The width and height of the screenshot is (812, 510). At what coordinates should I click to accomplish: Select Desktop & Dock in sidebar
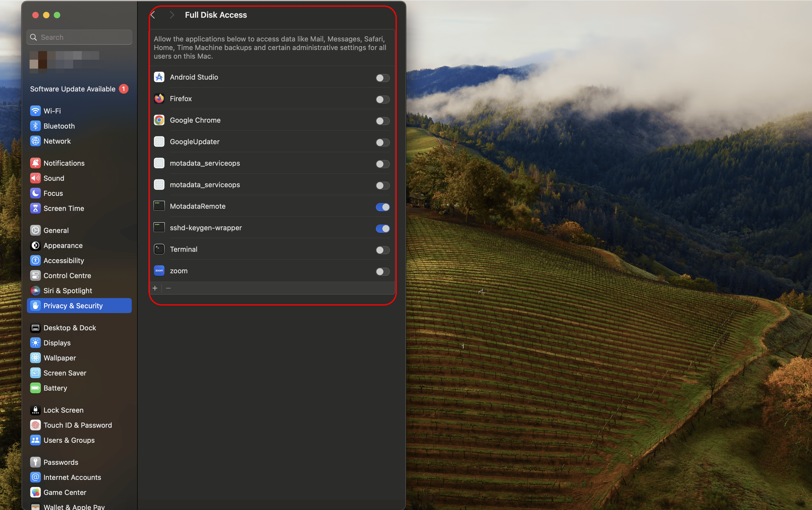[x=69, y=328]
